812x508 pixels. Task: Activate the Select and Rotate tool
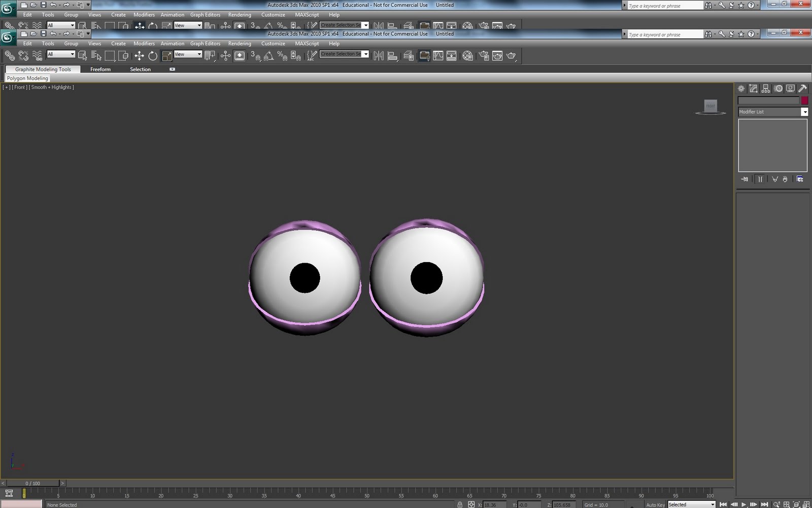click(x=152, y=55)
